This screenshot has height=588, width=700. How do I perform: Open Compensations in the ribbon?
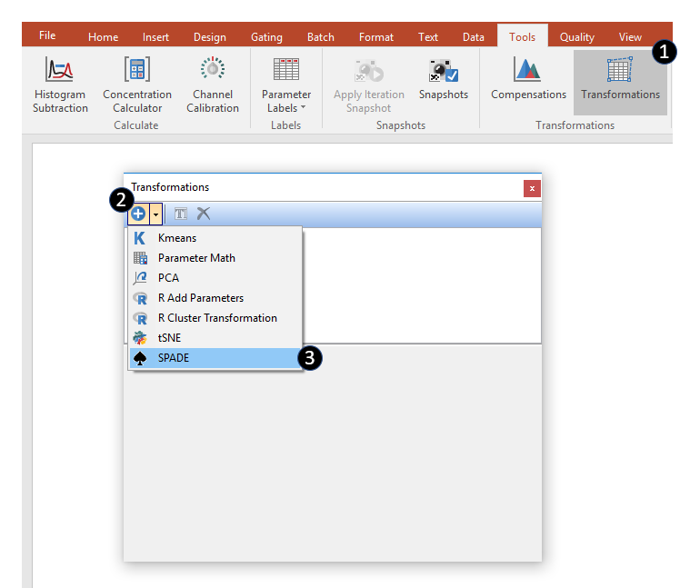point(528,80)
